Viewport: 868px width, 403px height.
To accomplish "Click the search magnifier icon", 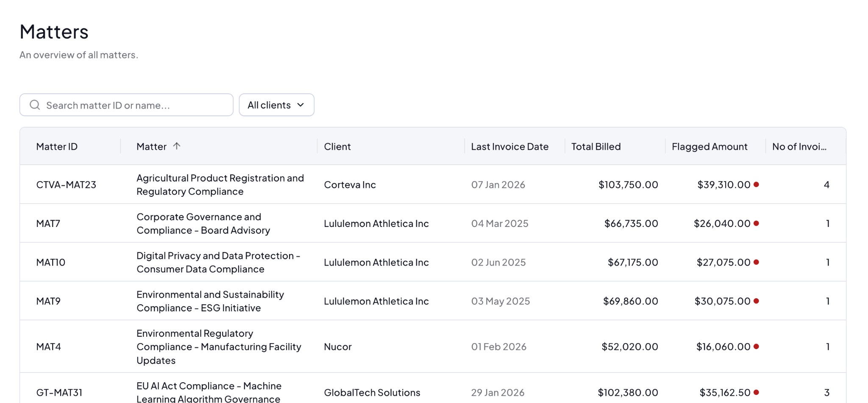I will tap(35, 105).
